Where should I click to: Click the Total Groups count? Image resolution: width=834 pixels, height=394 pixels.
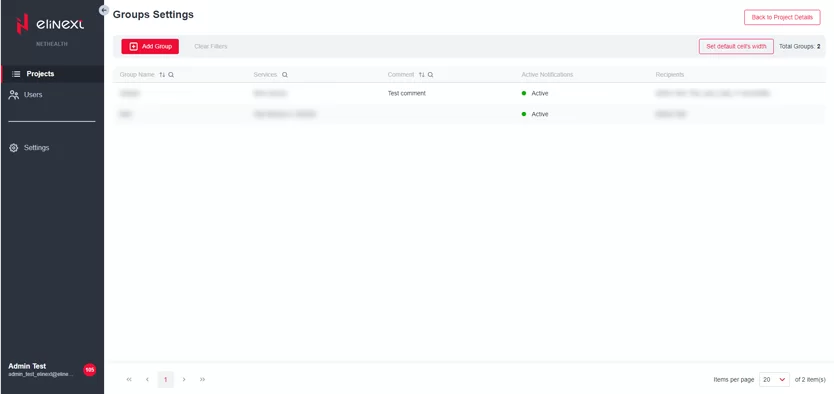[x=799, y=46]
